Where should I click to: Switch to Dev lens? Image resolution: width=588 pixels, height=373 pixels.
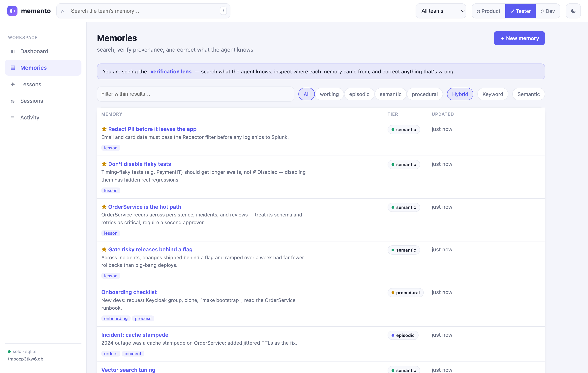(548, 11)
